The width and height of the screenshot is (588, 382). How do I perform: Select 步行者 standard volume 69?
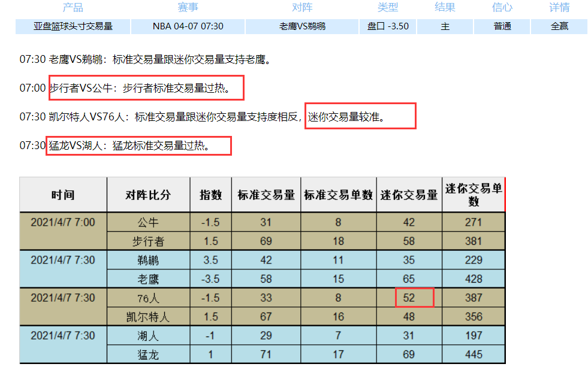tap(266, 241)
